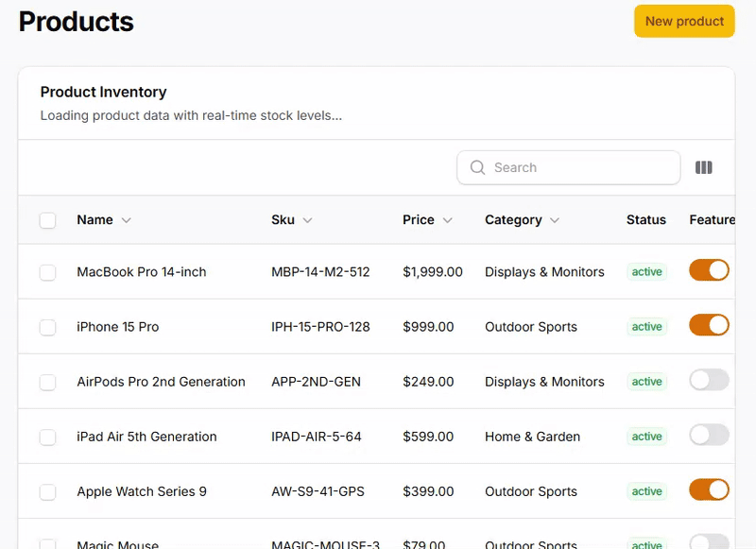Click the $249.00 price cell

pyautogui.click(x=428, y=382)
